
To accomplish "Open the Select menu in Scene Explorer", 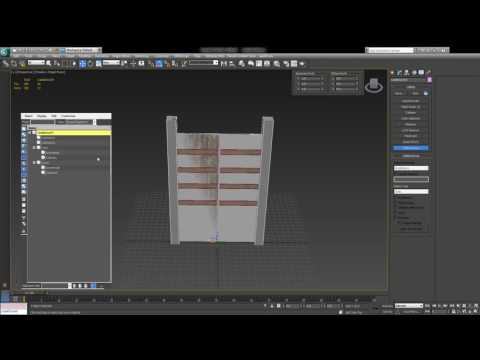I will (x=28, y=116).
